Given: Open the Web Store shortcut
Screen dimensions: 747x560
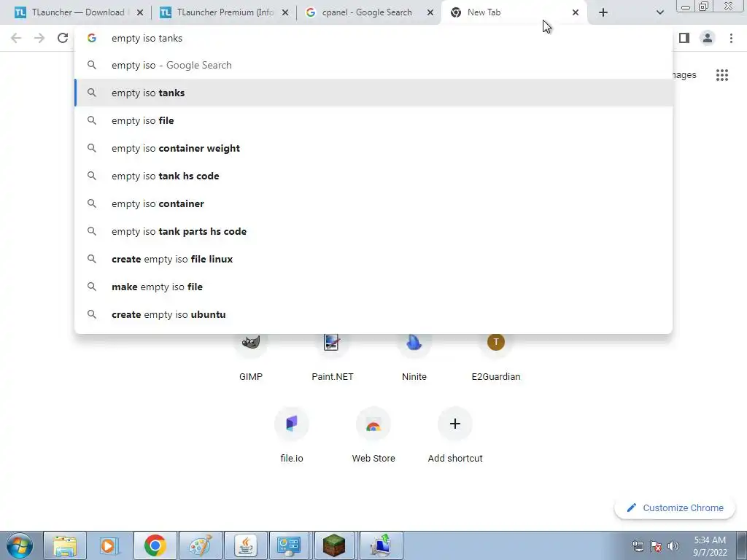Looking at the screenshot, I should tap(373, 436).
